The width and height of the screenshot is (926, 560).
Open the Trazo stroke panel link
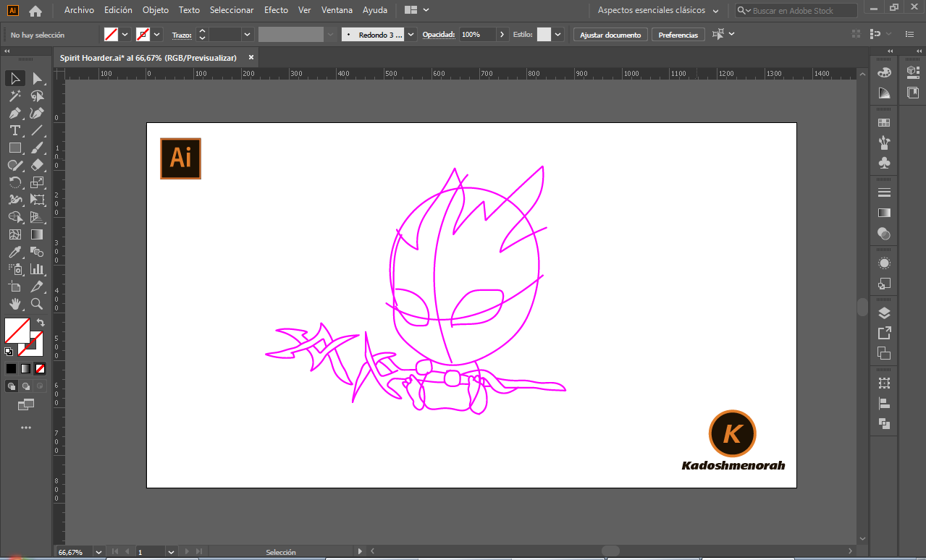coord(182,35)
